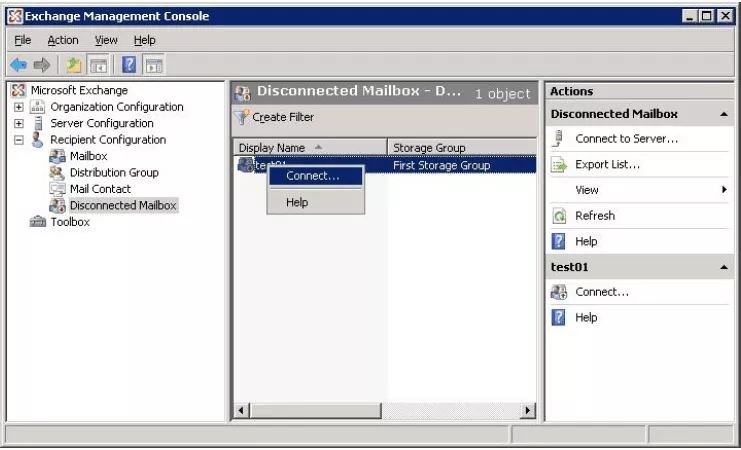Sort by the Display Name column header
The height and width of the screenshot is (450, 741).
coord(310,148)
